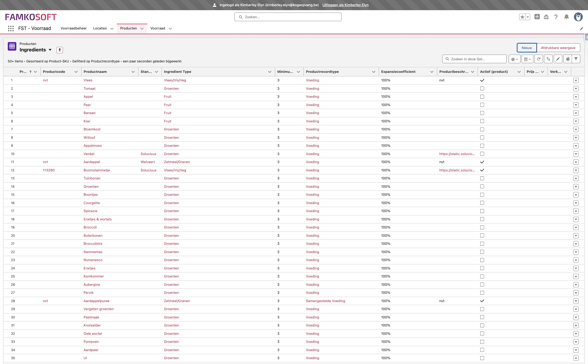Toggle Actief checkbox for Venkel row

[482, 154]
